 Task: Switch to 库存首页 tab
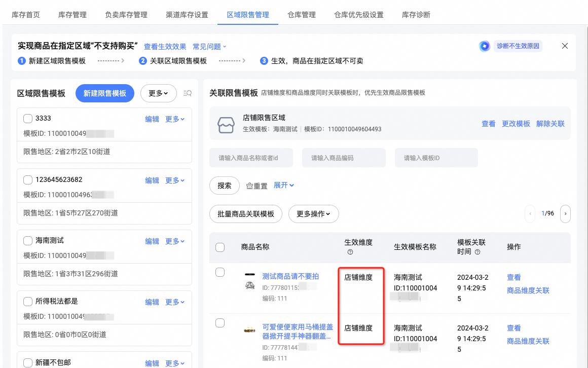tap(25, 15)
